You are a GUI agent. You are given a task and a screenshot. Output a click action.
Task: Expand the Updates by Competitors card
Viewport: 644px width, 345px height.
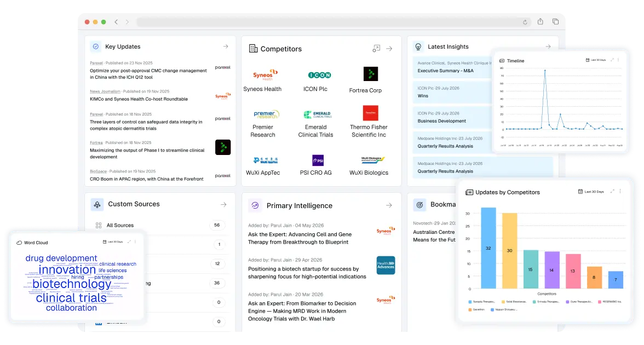(x=612, y=192)
